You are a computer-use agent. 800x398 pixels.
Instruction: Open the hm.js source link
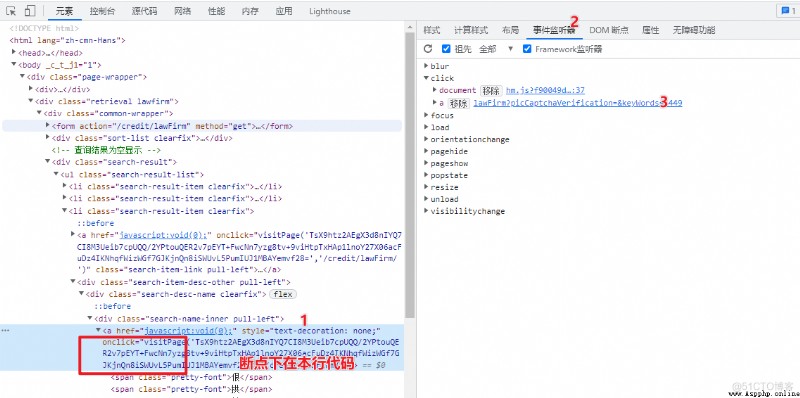545,90
